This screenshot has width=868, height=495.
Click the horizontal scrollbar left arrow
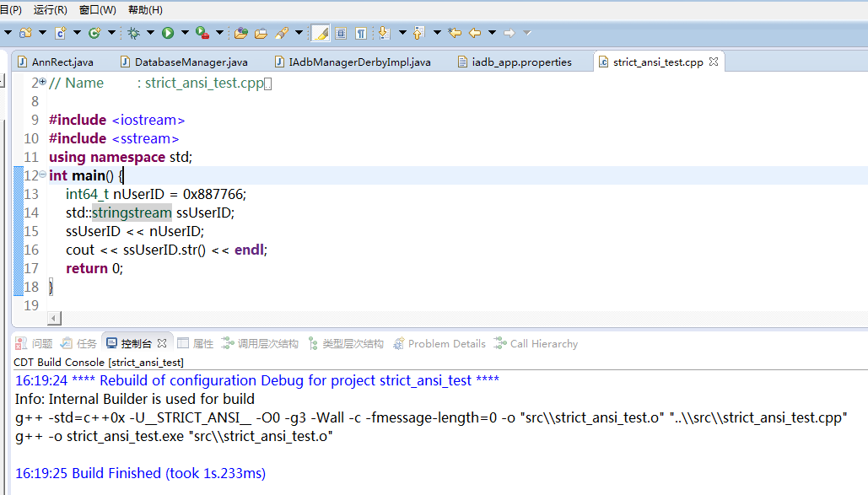[55, 318]
